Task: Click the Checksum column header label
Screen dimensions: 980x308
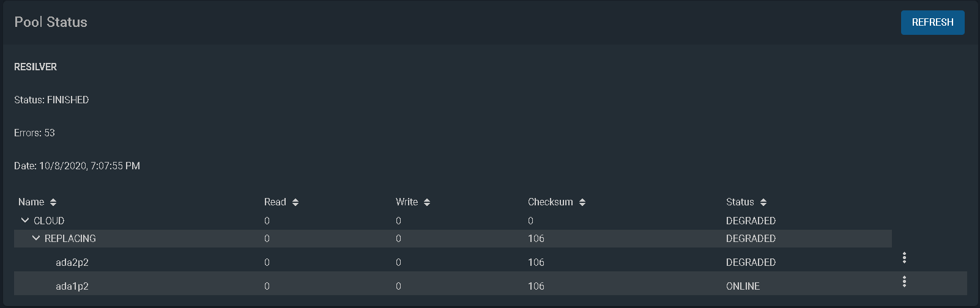Action: (550, 202)
